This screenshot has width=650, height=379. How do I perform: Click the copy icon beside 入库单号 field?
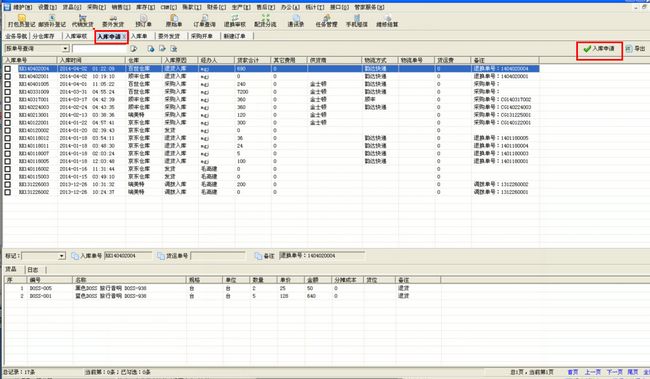click(x=75, y=256)
